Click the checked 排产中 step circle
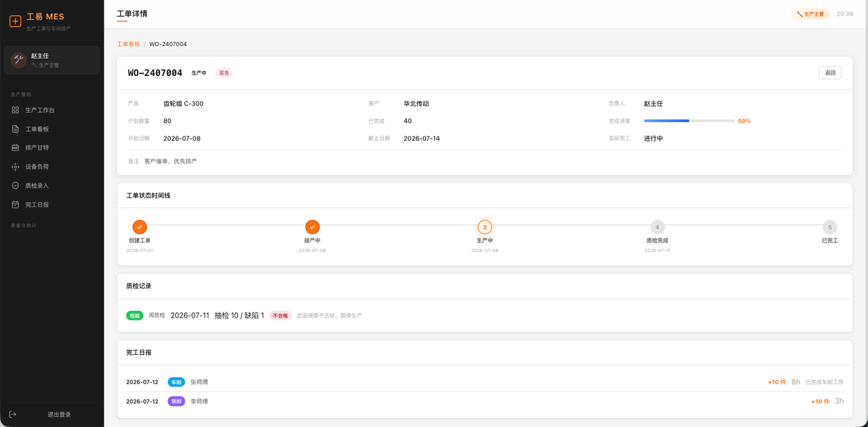 point(312,227)
